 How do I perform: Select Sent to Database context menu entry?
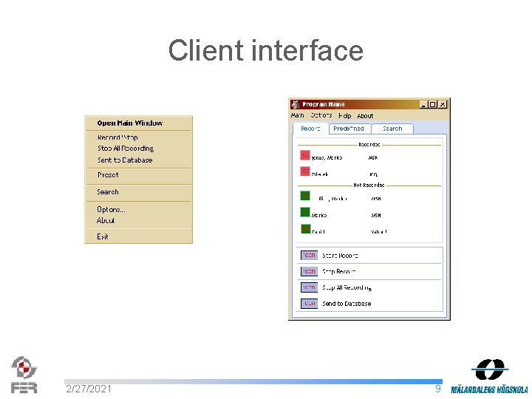coord(125,160)
